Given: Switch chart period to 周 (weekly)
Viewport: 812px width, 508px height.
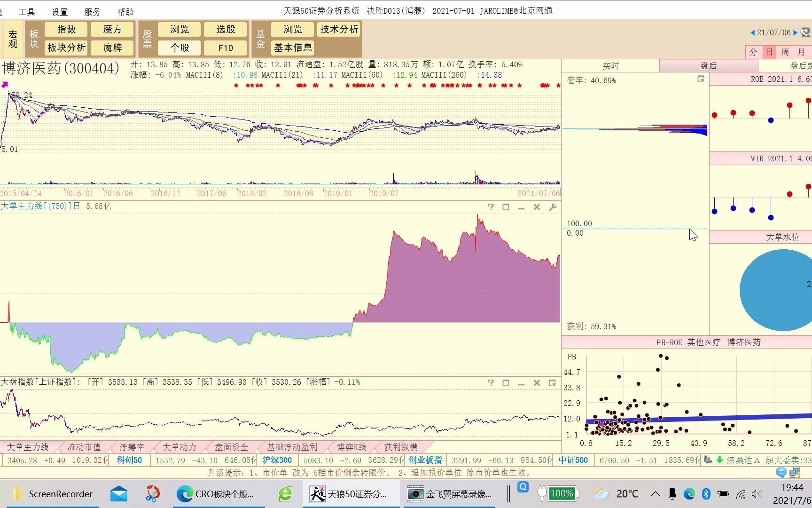Looking at the screenshot, I should 785,52.
